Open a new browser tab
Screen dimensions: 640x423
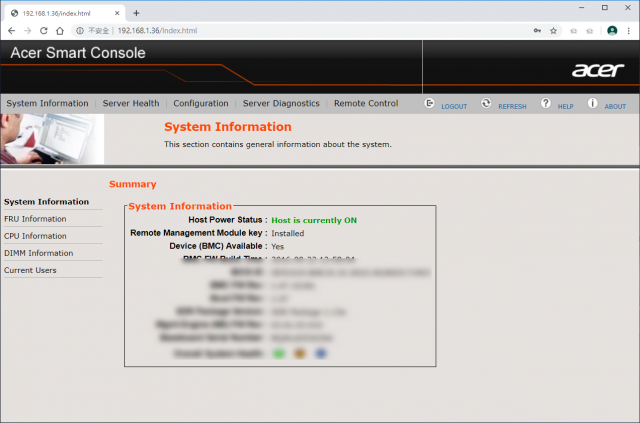(x=136, y=13)
